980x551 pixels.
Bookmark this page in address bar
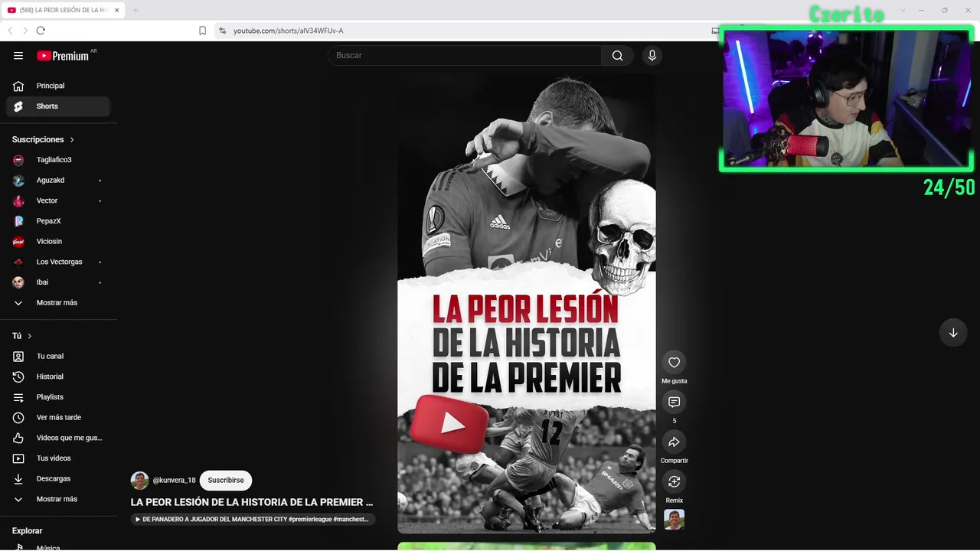(x=202, y=31)
